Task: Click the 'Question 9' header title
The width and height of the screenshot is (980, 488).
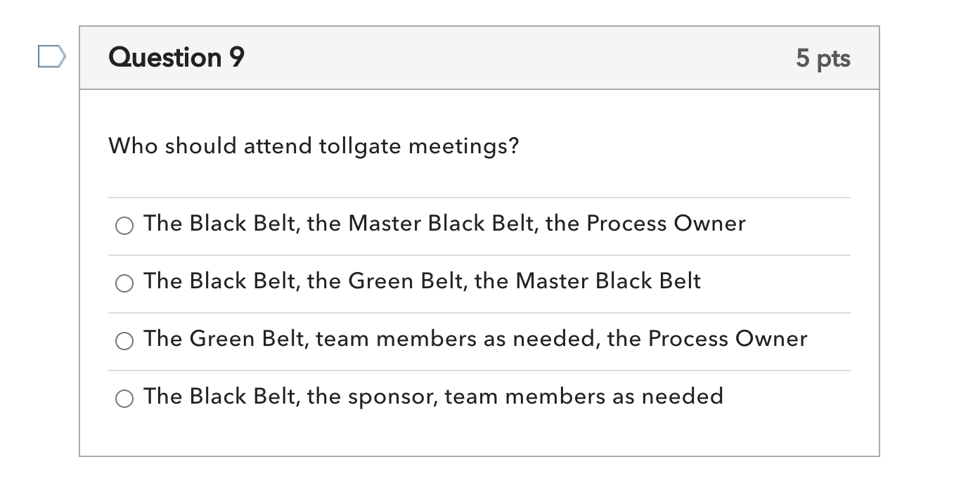Action: [x=174, y=57]
